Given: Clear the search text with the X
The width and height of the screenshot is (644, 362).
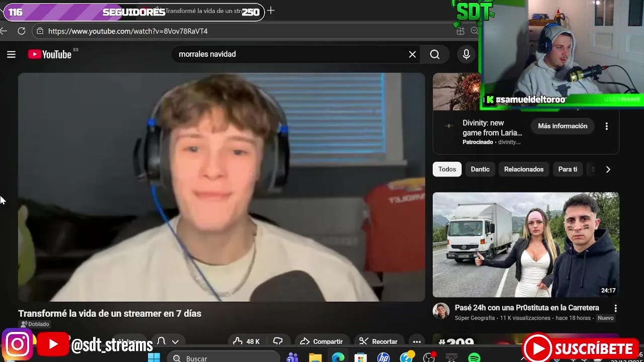Looking at the screenshot, I should (x=413, y=54).
